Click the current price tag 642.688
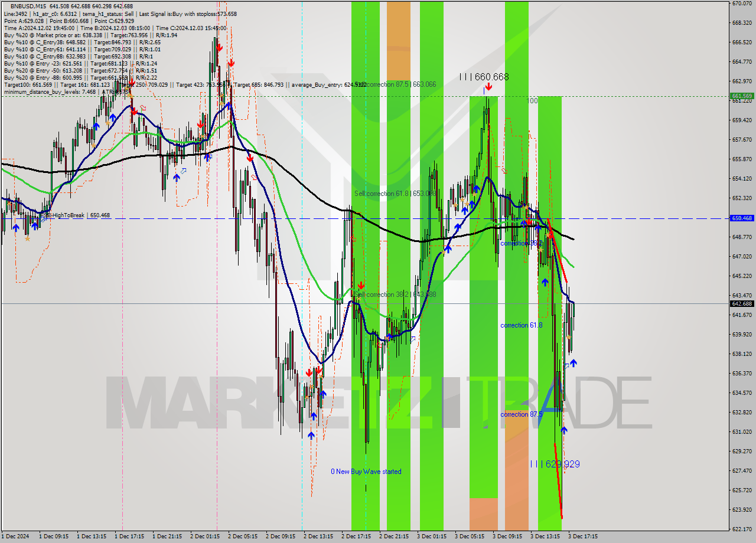Image resolution: width=756 pixels, height=543 pixels. [x=742, y=304]
